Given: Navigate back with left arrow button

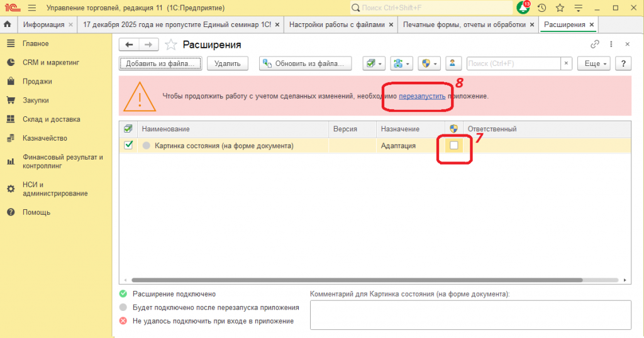Looking at the screenshot, I should pos(129,45).
